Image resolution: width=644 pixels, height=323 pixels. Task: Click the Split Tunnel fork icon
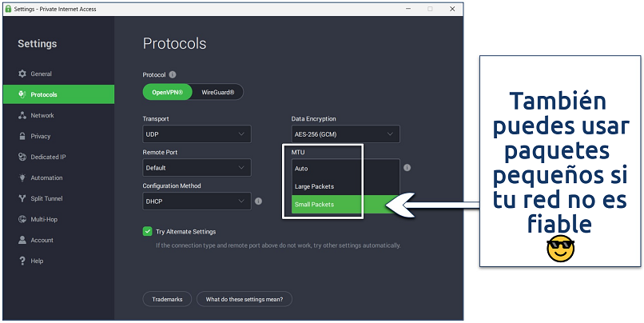[x=22, y=198]
